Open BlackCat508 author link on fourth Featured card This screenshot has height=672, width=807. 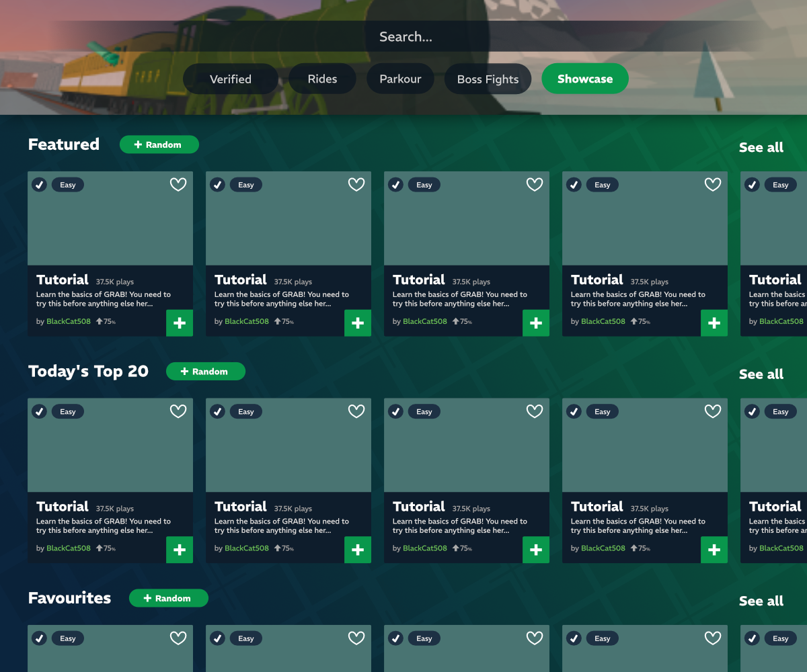(x=603, y=321)
